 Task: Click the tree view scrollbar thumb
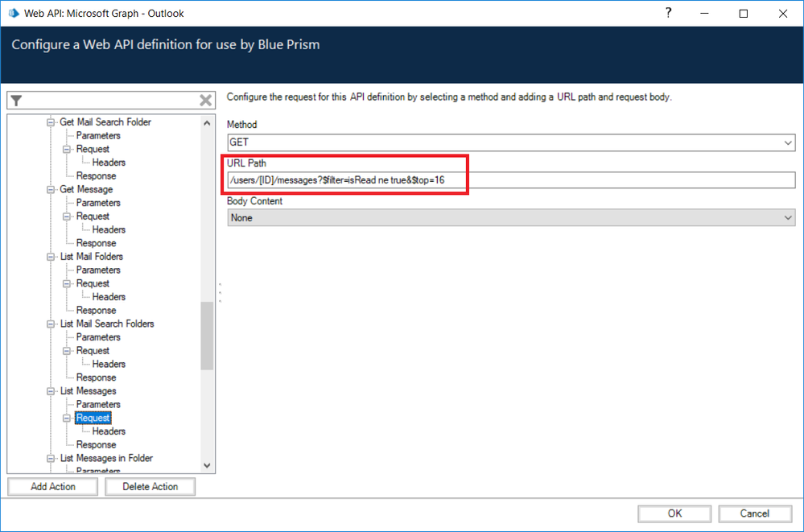tap(207, 336)
